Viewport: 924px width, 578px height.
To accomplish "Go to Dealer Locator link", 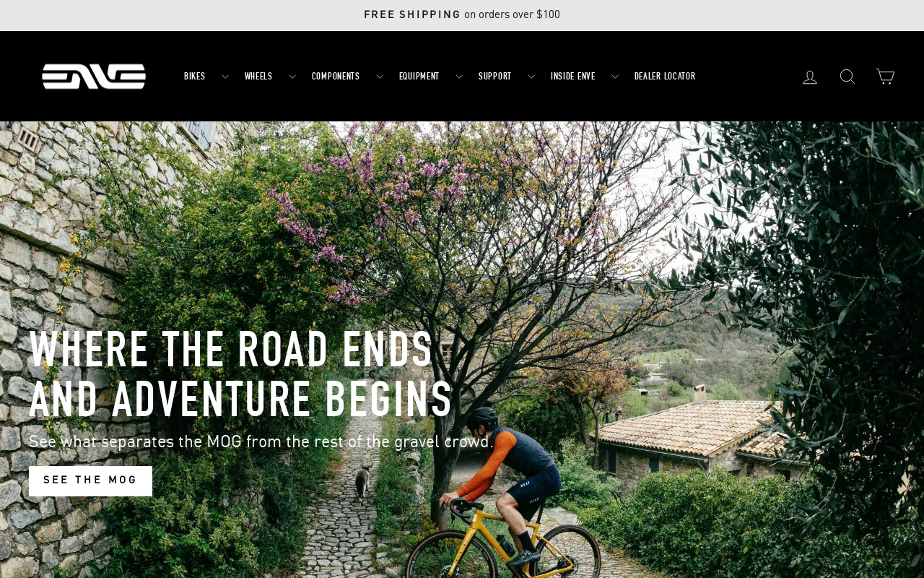I will click(665, 77).
